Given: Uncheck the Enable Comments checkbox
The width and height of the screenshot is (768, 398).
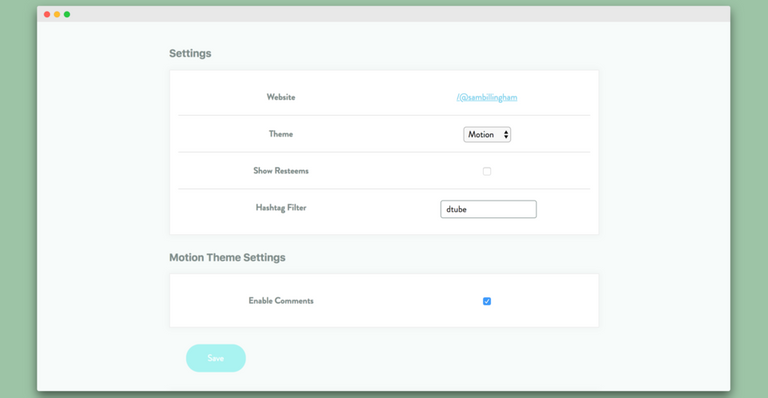Looking at the screenshot, I should pos(487,301).
